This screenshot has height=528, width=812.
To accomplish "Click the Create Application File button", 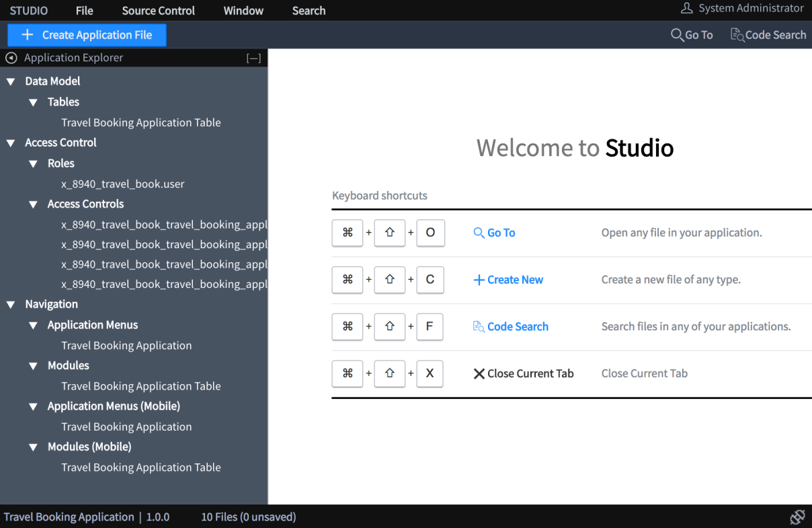I will [x=86, y=34].
